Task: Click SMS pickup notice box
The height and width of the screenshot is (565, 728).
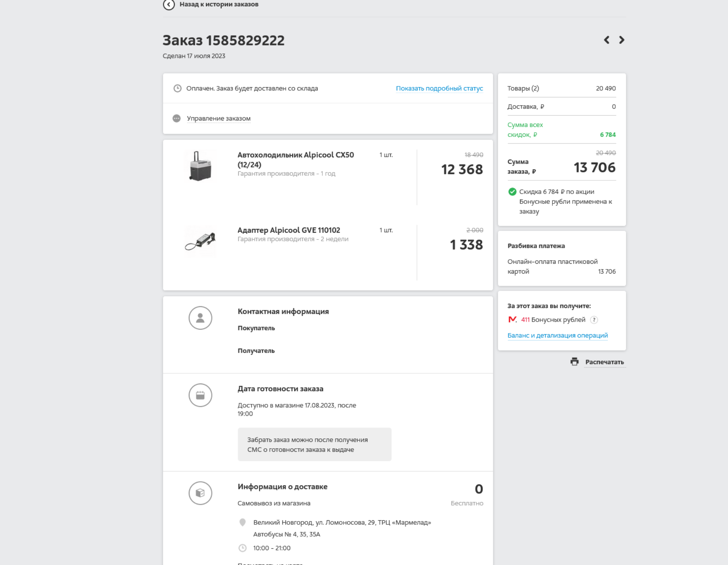Action: [x=314, y=444]
